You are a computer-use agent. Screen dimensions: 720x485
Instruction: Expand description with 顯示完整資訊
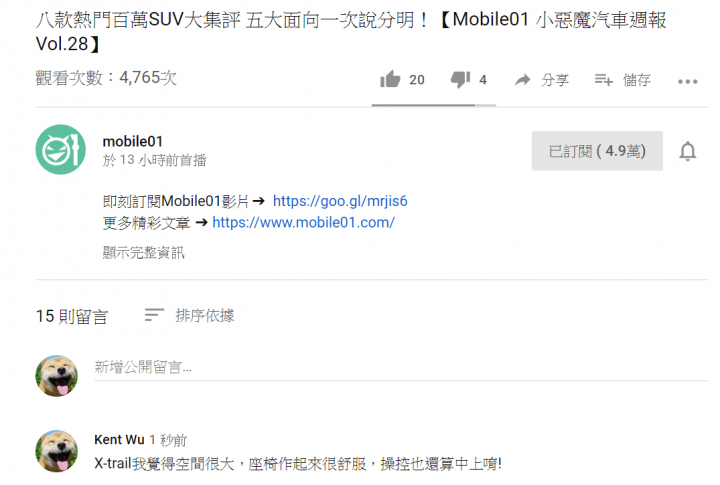[143, 252]
